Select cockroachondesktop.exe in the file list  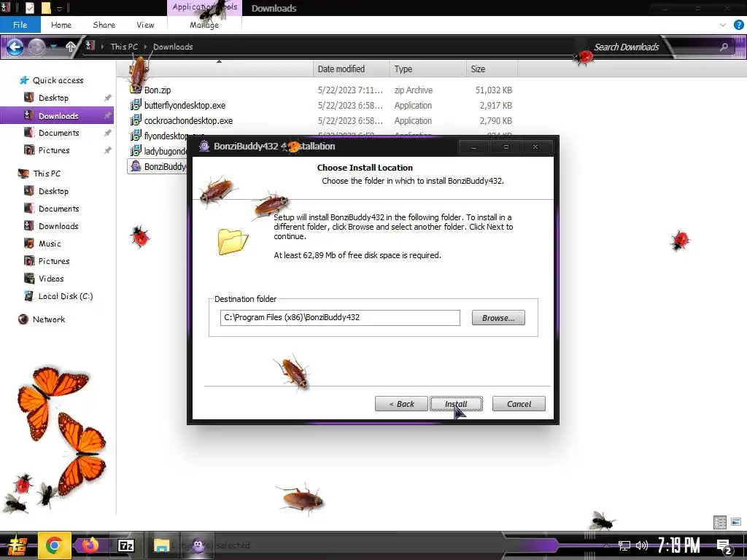click(x=189, y=120)
